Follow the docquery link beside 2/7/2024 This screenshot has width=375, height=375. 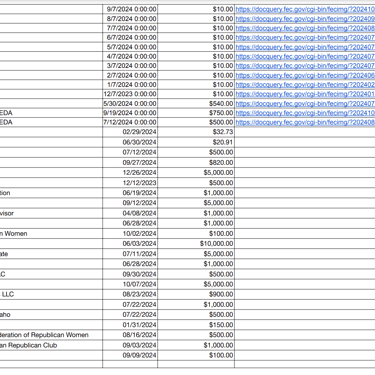[x=305, y=75]
